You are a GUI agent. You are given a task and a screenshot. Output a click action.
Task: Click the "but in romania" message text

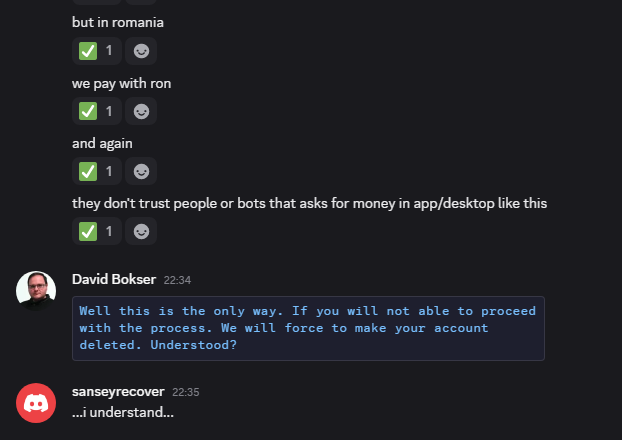[118, 22]
